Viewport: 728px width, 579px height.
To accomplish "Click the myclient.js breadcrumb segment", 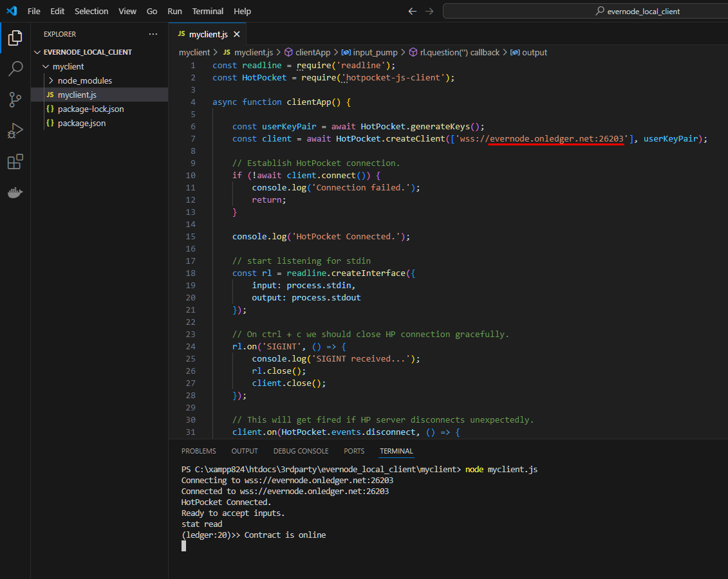I will (x=254, y=52).
